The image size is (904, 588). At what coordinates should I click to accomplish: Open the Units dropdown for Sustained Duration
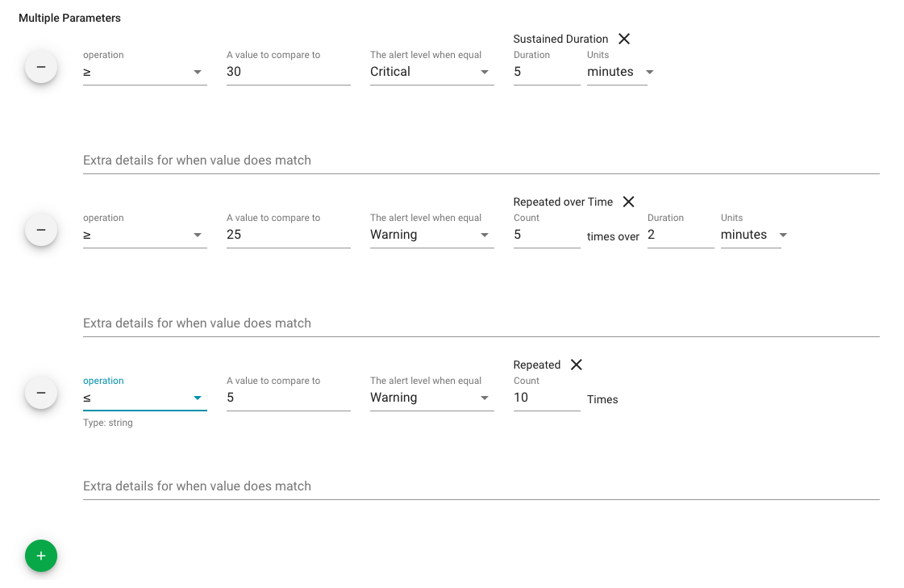click(618, 72)
